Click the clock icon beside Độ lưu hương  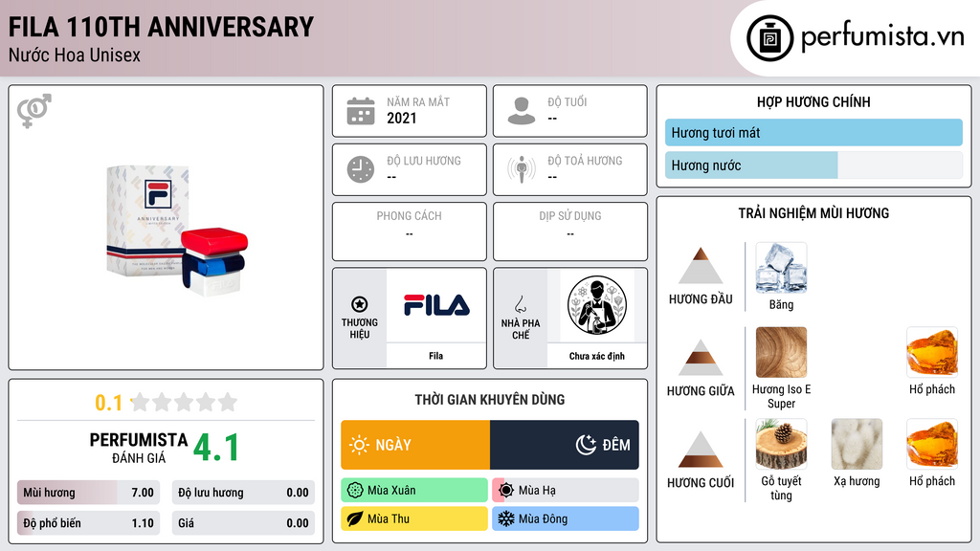(361, 169)
